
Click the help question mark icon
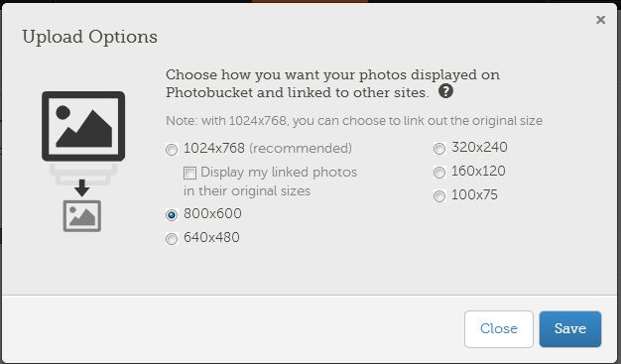click(x=445, y=91)
